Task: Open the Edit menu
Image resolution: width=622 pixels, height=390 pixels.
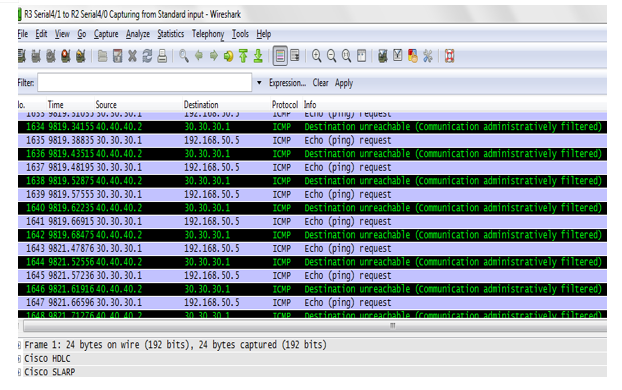Action: tap(41, 34)
